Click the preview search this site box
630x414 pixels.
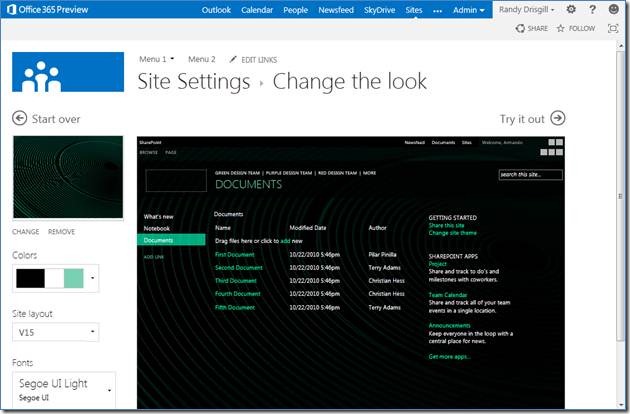pos(530,174)
